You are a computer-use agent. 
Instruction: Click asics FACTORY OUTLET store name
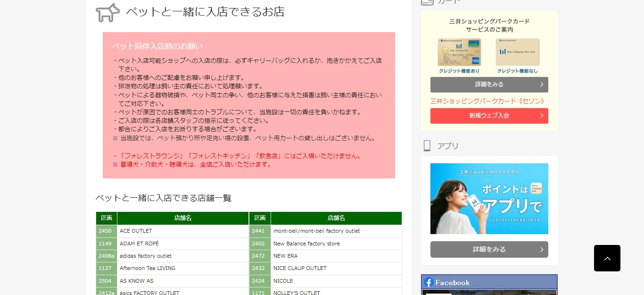(x=149, y=293)
